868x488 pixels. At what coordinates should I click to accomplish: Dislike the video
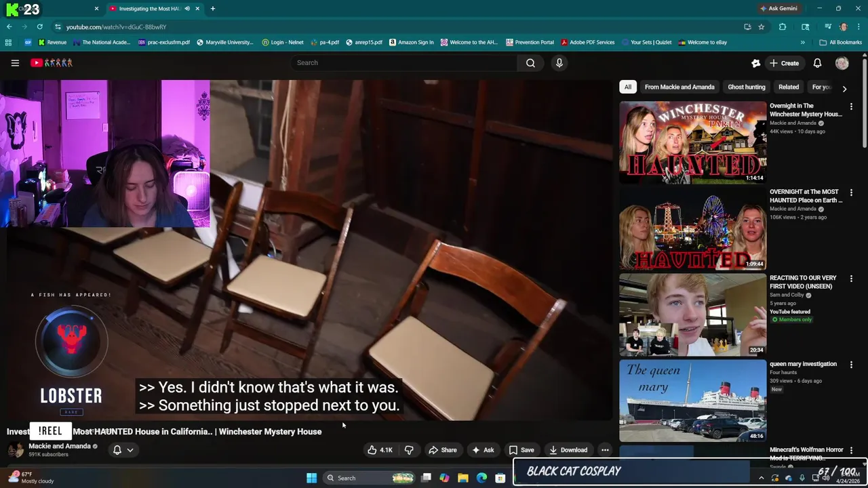tap(409, 450)
